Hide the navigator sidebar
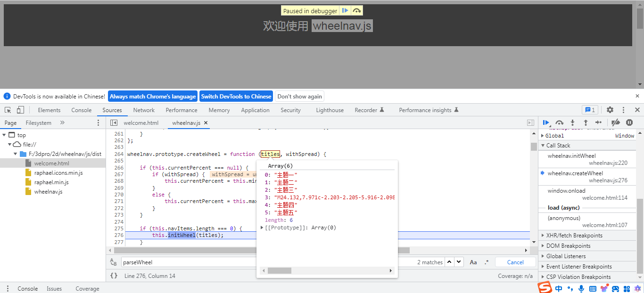 coord(114,122)
